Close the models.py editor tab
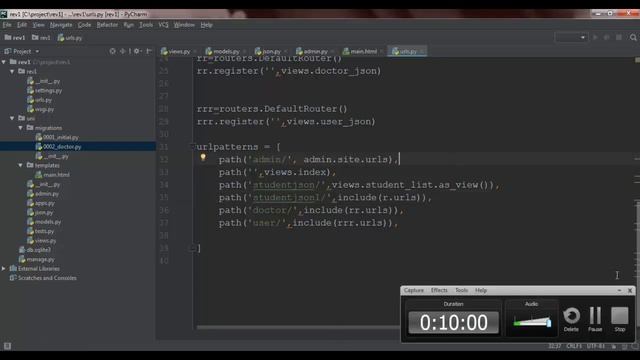This screenshot has width=640, height=360. click(244, 51)
